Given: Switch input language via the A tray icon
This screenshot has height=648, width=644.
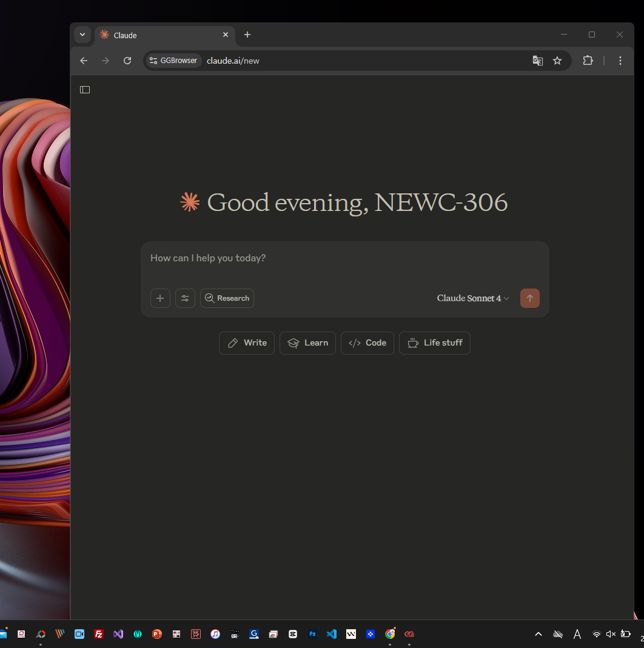Looking at the screenshot, I should point(577,634).
